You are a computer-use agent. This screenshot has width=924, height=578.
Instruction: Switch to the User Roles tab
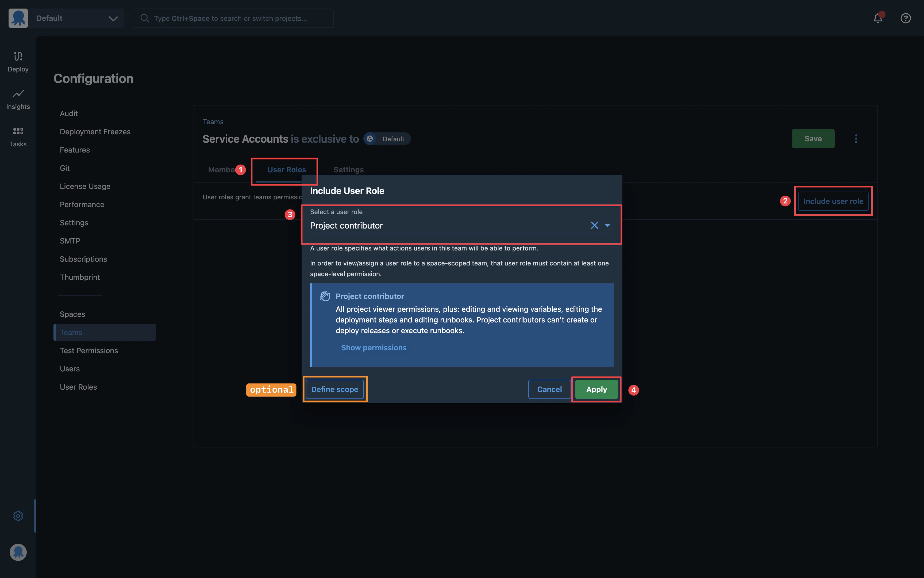286,170
